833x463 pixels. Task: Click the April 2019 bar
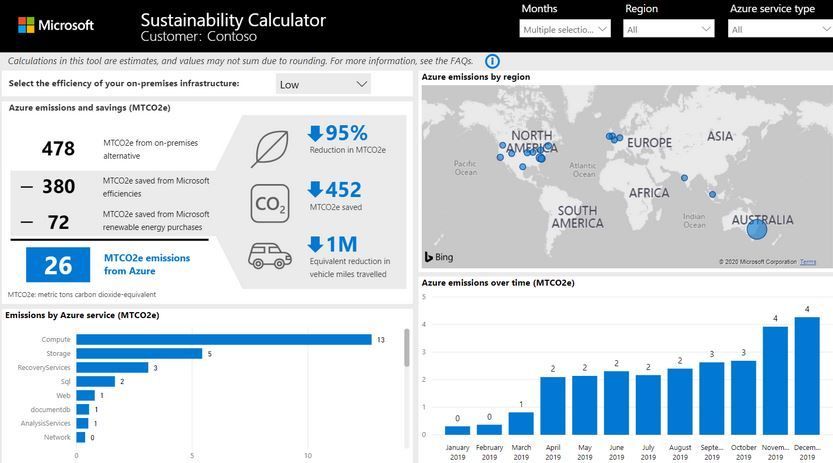coord(552,406)
